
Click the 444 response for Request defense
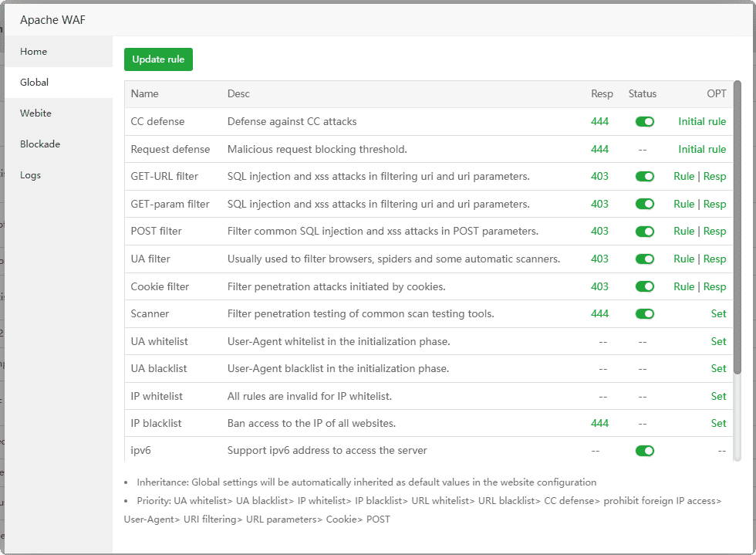pos(599,149)
